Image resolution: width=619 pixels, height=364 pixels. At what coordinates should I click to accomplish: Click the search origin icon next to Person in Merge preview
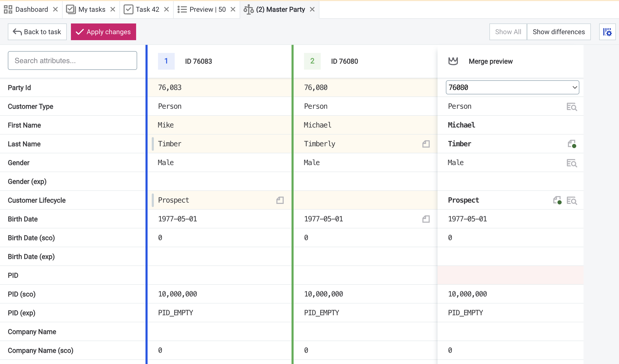(572, 107)
